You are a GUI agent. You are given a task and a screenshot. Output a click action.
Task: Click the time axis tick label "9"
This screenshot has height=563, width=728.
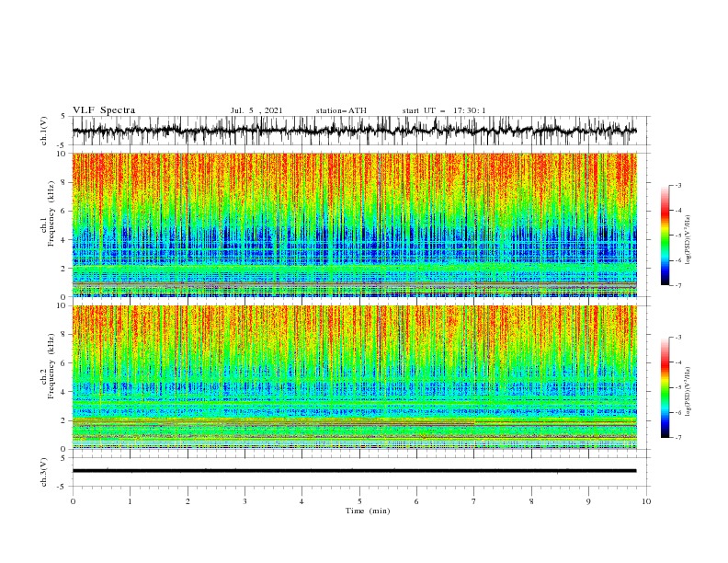[588, 501]
